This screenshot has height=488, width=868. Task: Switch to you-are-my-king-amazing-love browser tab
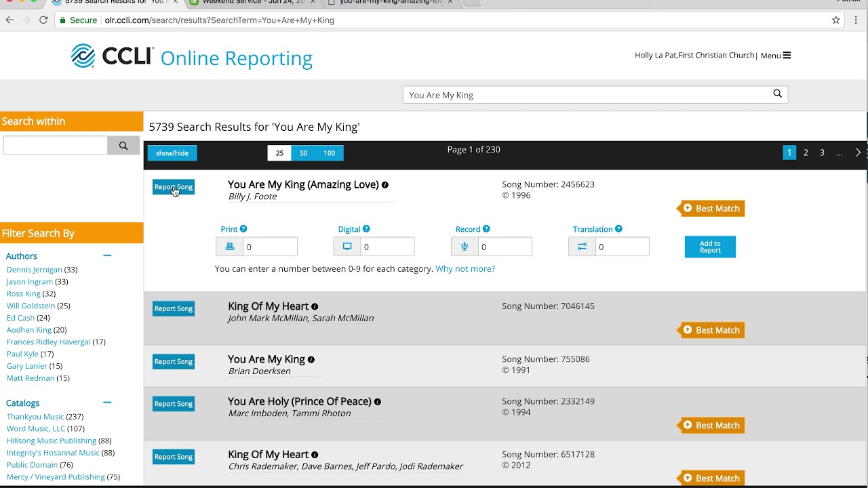click(390, 3)
